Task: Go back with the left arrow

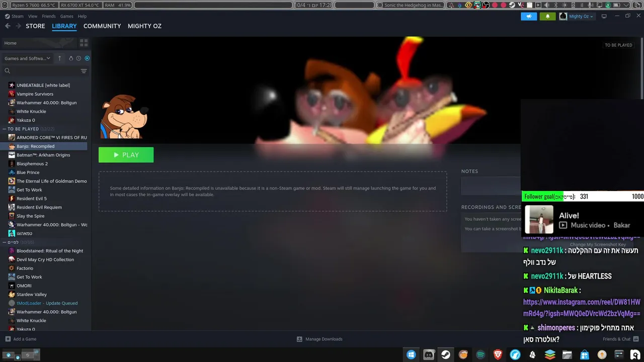Action: coord(8,26)
